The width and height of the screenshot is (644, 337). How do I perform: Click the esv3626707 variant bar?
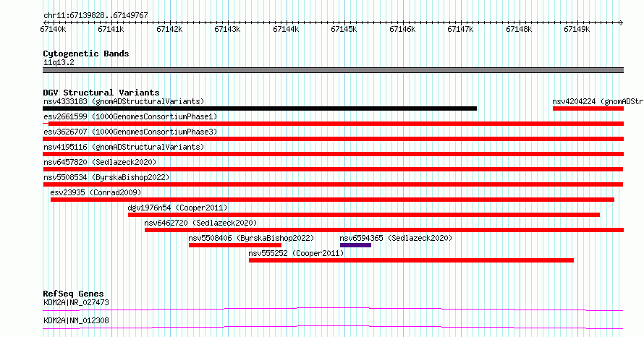pyautogui.click(x=333, y=139)
